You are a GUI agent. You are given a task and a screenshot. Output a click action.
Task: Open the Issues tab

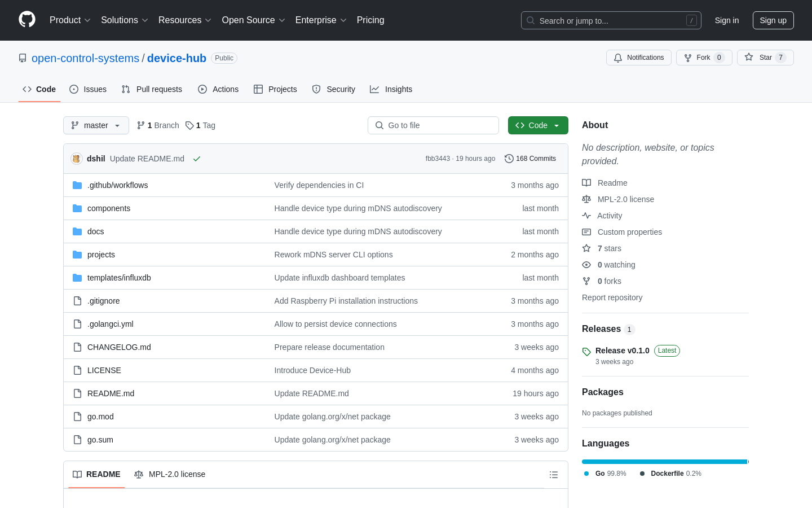pos(88,89)
